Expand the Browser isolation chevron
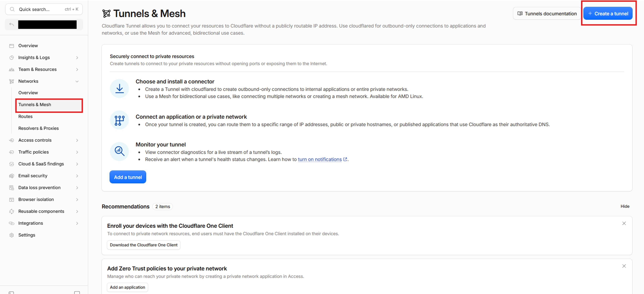Viewport: 644px width, 294px height. [x=77, y=200]
